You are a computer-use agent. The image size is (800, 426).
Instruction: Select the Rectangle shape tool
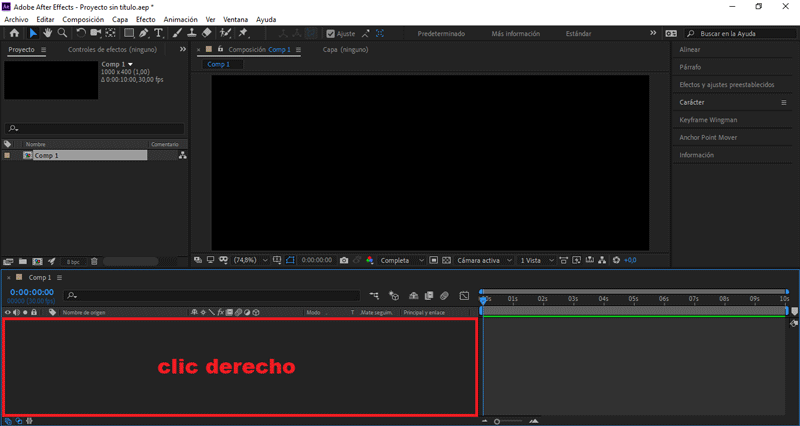[129, 33]
